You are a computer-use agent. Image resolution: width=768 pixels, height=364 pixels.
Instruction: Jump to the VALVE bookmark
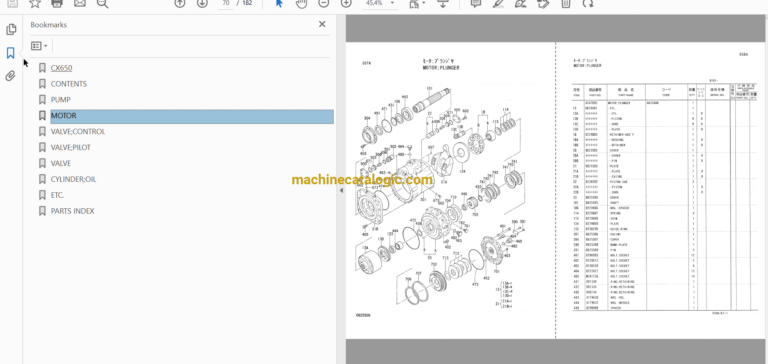61,163
